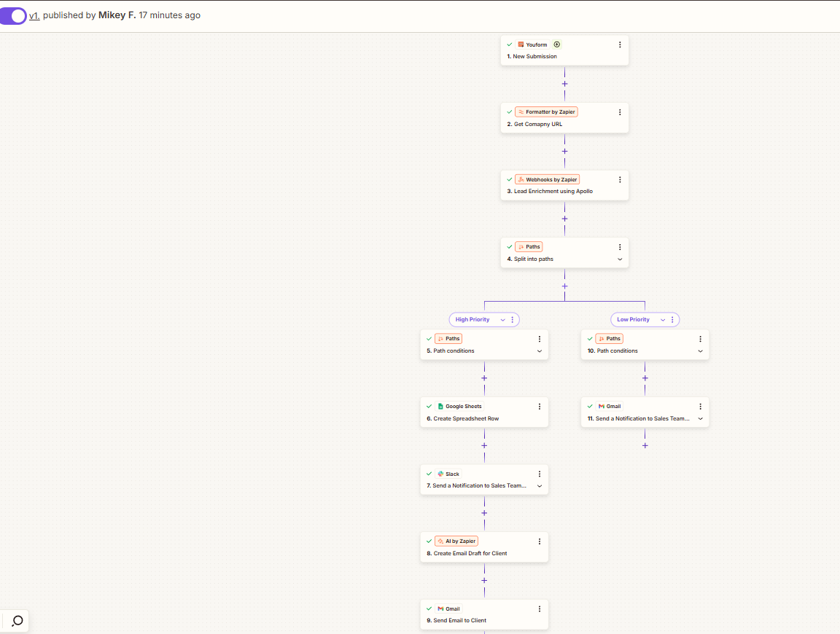Select '3. Lead Enrichment using Apollo' text
This screenshot has height=634, width=840.
coord(550,191)
